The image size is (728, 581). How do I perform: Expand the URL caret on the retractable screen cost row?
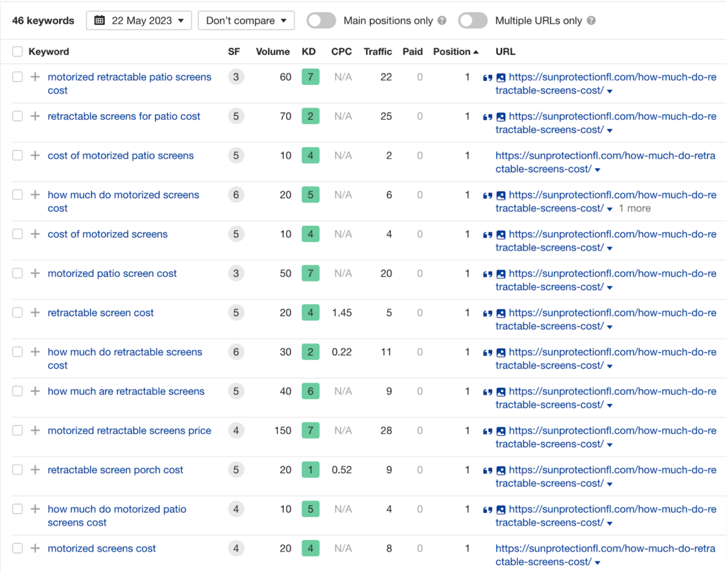[610, 327]
